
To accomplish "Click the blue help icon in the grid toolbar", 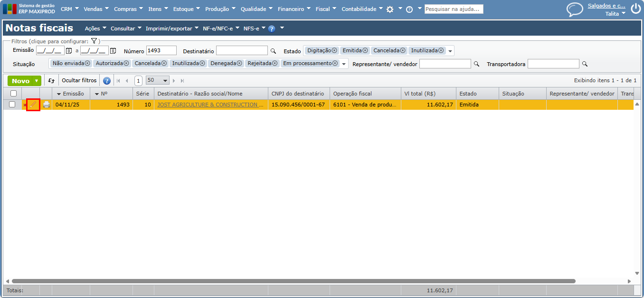I will pos(107,81).
